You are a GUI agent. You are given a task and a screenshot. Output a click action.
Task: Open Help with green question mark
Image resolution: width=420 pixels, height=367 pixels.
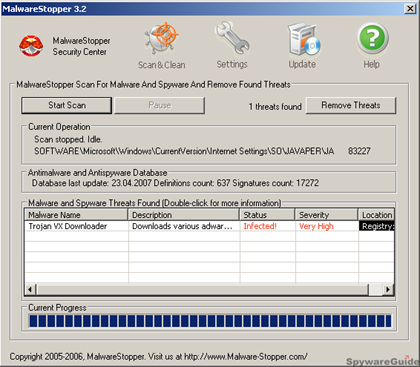(373, 39)
